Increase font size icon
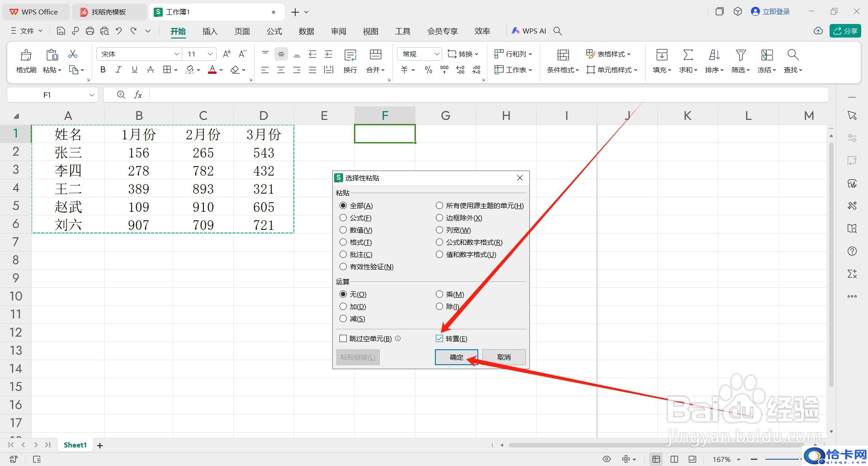 point(226,54)
